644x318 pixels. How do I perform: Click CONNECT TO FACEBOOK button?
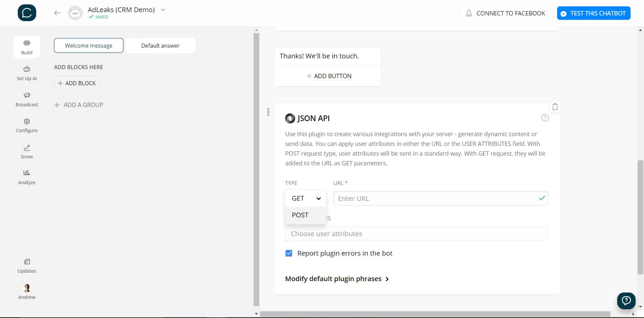point(505,13)
